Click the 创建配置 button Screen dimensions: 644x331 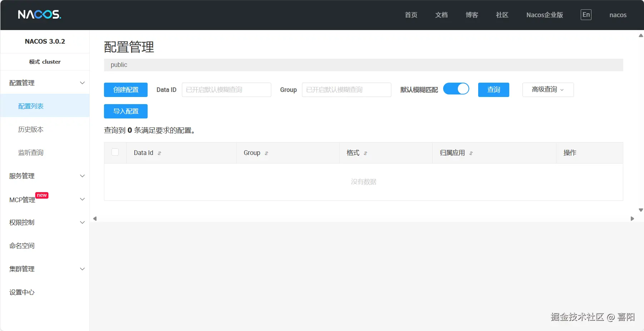point(126,89)
